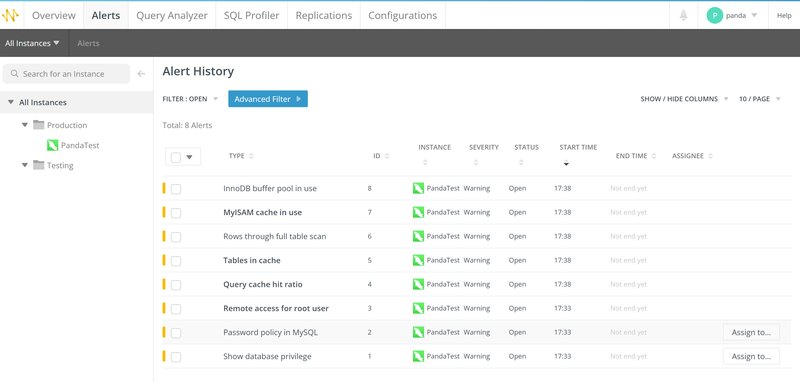Image resolution: width=800 pixels, height=382 pixels.
Task: Sort by the SEVERITY column sort icon
Action: point(476,163)
